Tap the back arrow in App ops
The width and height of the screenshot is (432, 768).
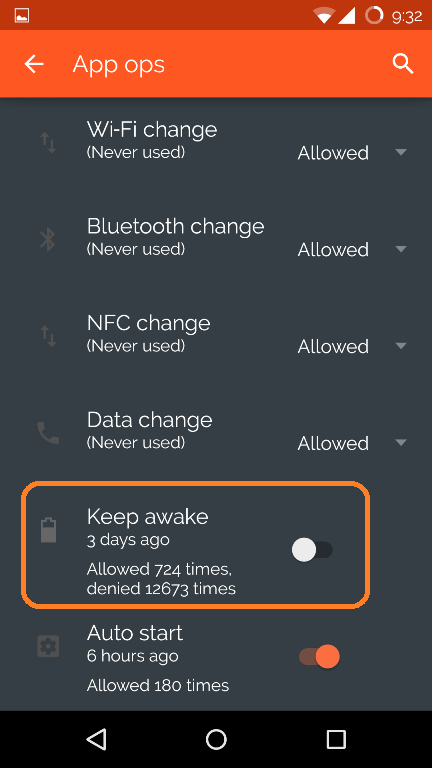tap(34, 64)
